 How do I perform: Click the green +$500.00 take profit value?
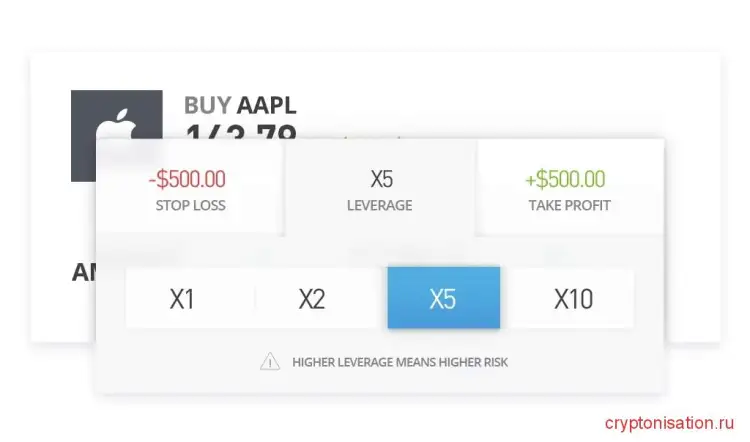pyautogui.click(x=565, y=179)
